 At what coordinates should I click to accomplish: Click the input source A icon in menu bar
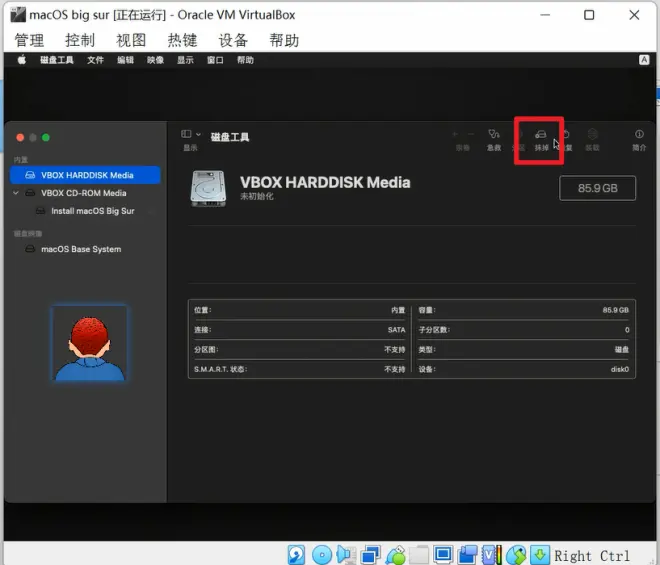tap(644, 60)
